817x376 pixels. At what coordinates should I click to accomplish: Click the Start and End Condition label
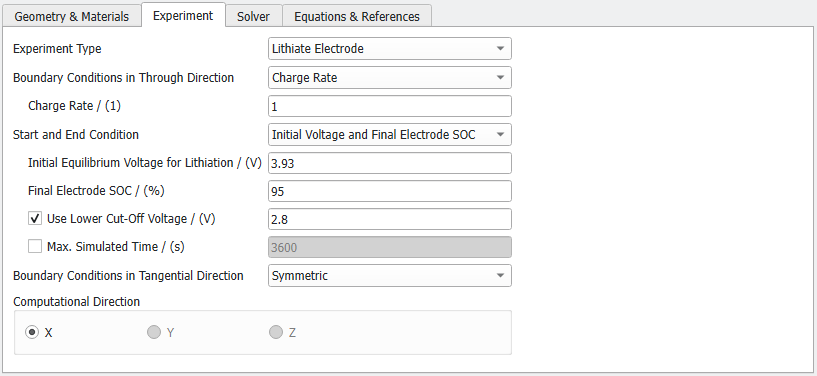pos(76,134)
